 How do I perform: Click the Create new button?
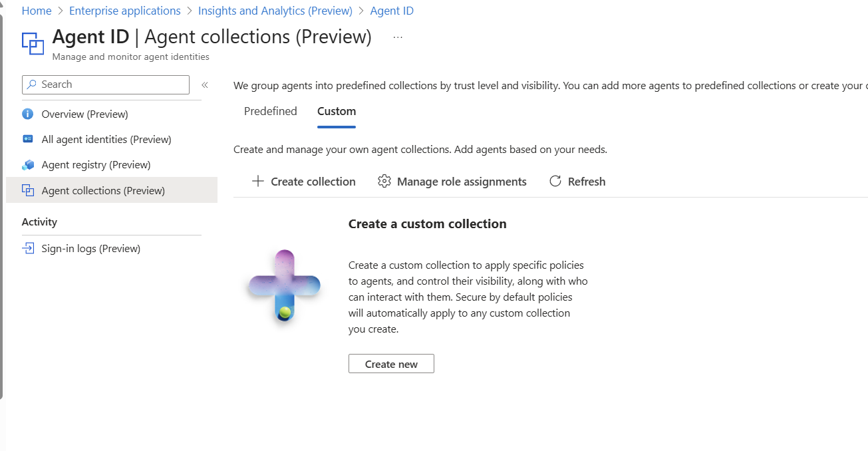(x=391, y=364)
